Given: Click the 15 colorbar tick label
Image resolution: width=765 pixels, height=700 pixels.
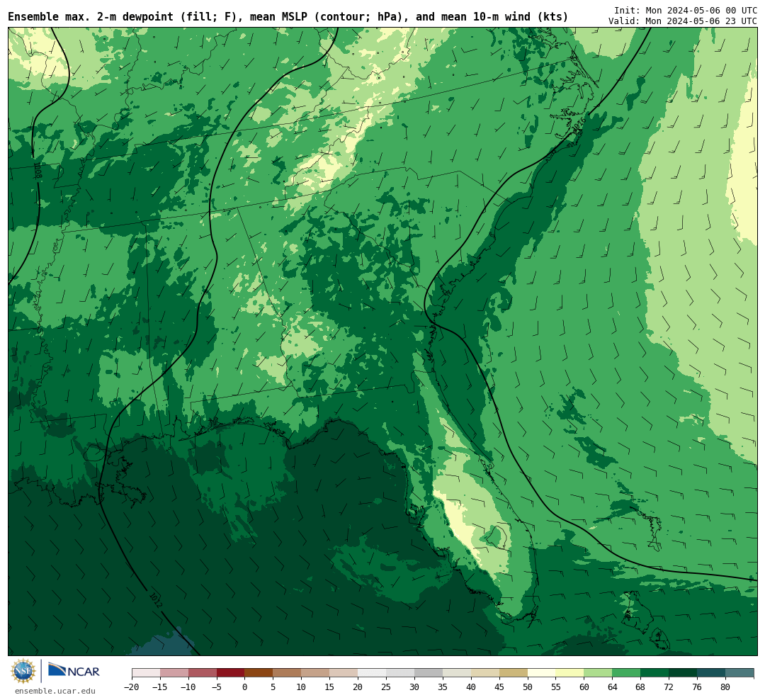Looking at the screenshot, I should 330,687.
